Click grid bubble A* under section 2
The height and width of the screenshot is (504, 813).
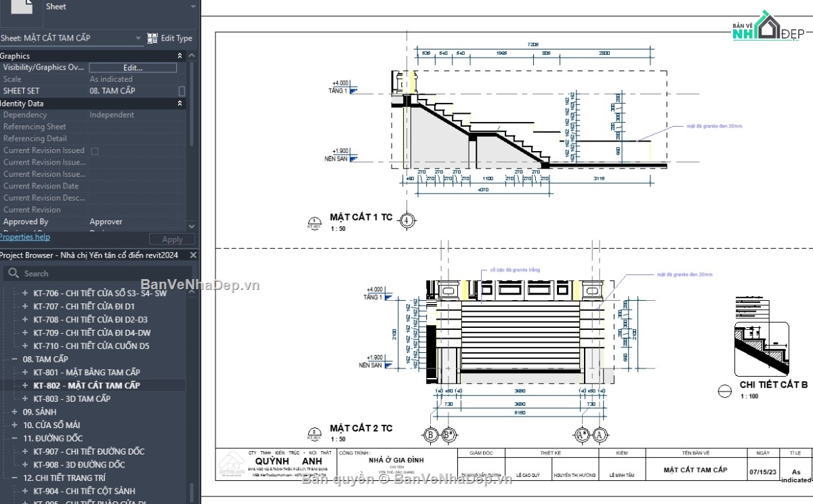[582, 434]
